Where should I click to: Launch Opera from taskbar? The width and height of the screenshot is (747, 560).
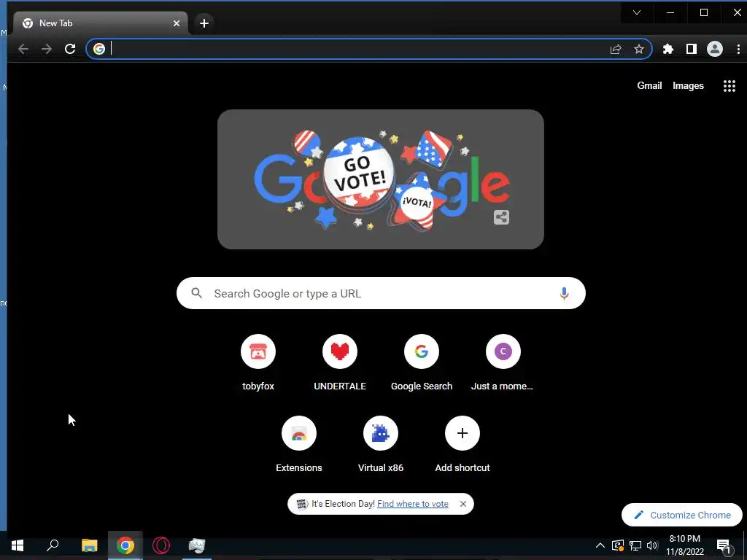[161, 545]
